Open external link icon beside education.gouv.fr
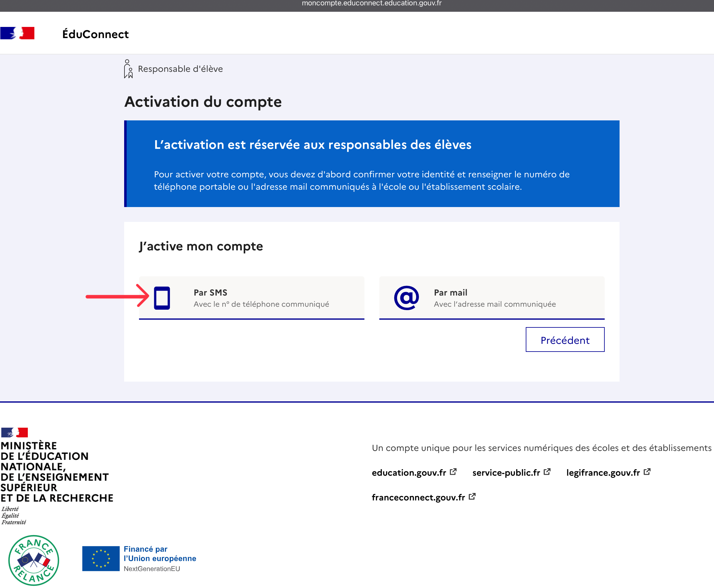 pos(453,472)
